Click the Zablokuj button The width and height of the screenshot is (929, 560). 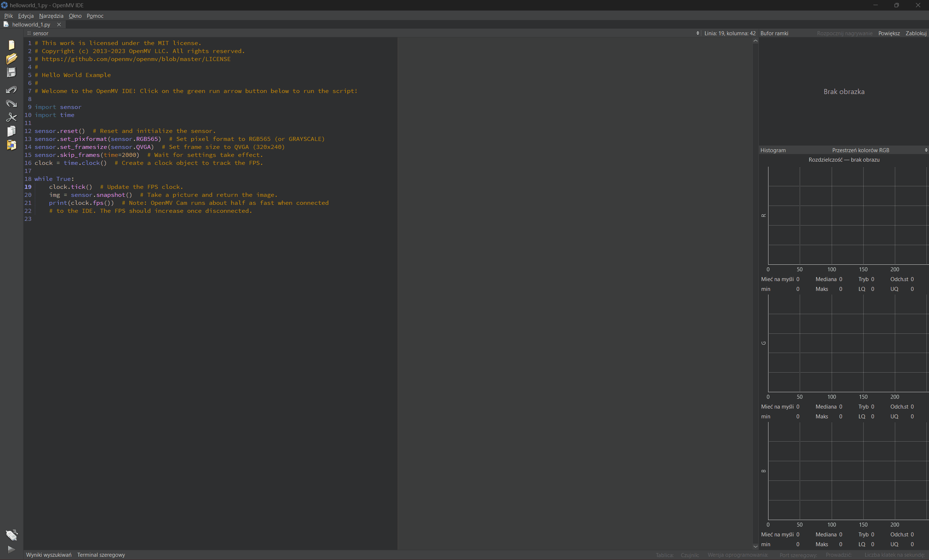tap(916, 33)
